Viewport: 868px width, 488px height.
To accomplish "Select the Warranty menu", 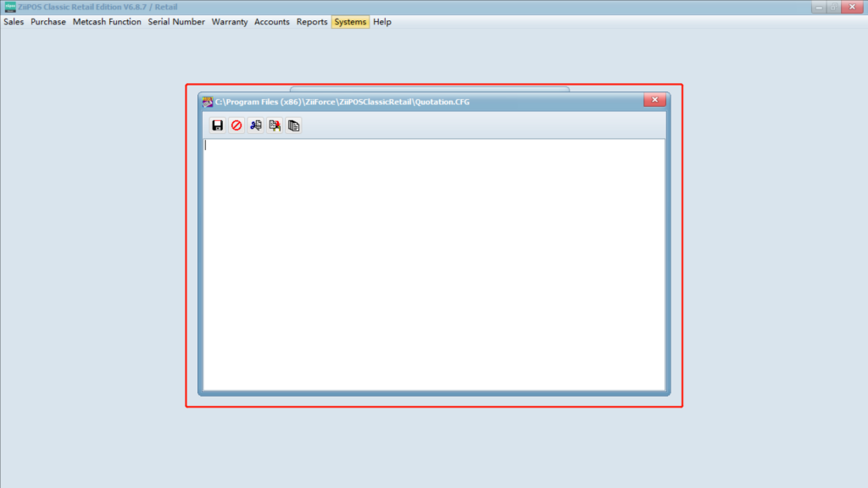I will tap(230, 22).
